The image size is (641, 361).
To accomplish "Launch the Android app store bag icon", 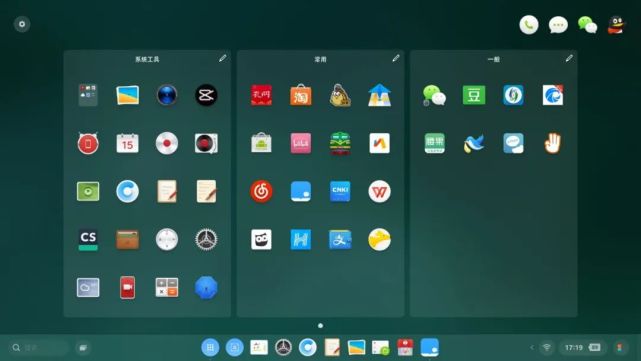I will (261, 143).
